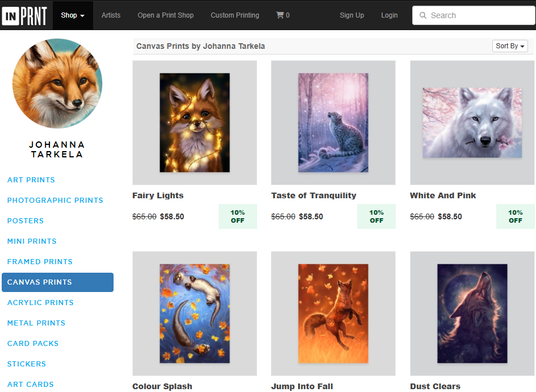Switch to Framed Prints category
The image size is (536, 392).
40,262
